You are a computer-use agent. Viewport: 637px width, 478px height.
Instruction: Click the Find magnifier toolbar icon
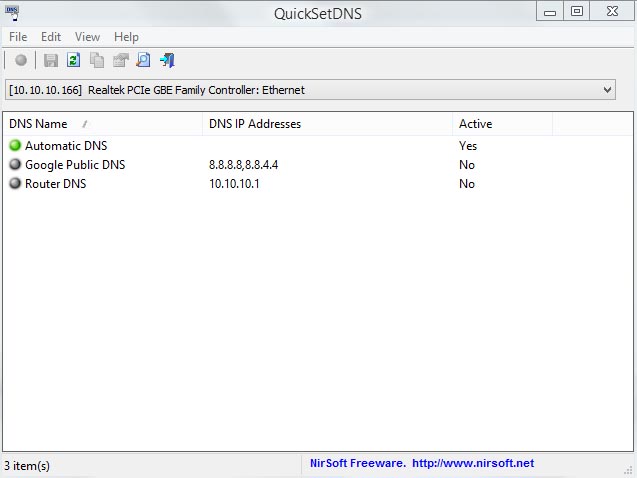(x=143, y=61)
